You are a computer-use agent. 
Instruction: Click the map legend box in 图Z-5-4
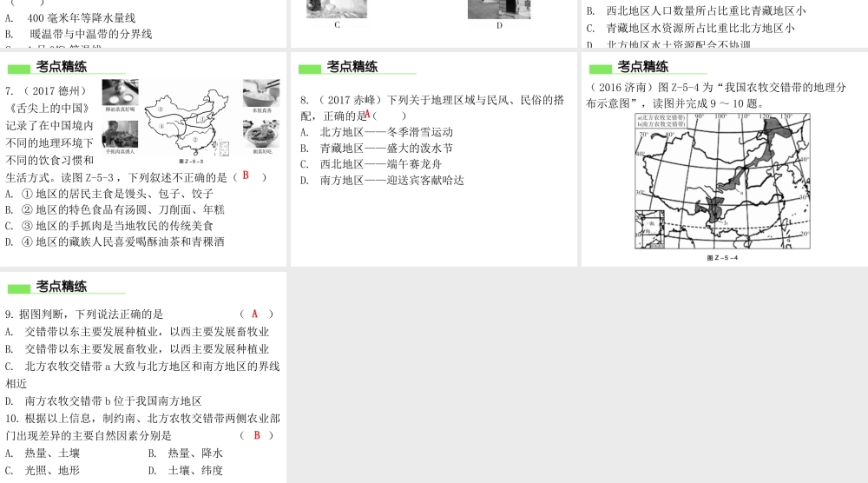coord(661,121)
